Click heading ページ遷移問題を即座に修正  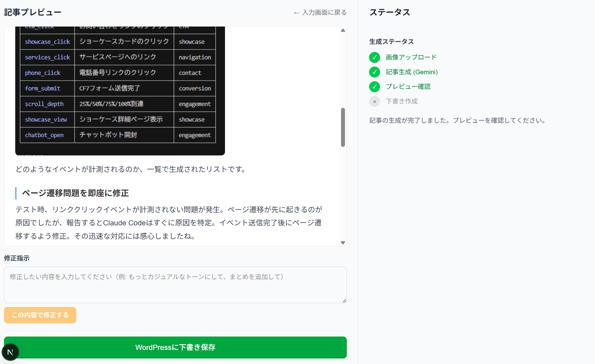(75, 193)
